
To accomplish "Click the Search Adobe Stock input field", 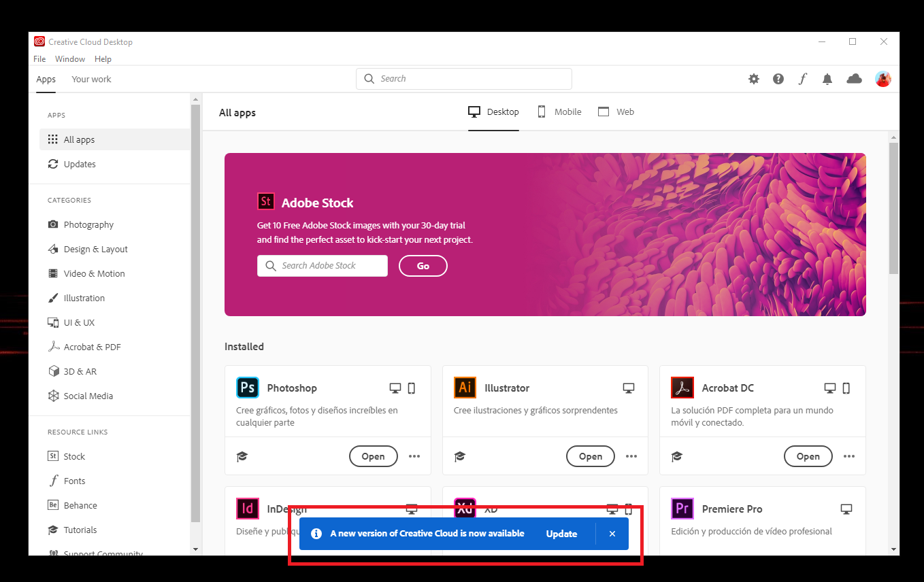I will tap(322, 266).
